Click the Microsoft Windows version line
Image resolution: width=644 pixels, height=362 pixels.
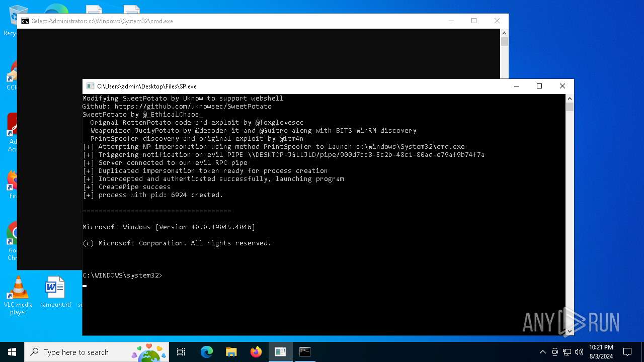point(169,227)
